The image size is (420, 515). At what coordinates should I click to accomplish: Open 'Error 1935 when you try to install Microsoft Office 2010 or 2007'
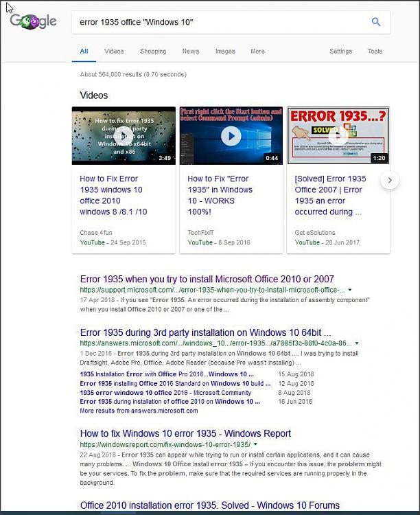tap(207, 279)
